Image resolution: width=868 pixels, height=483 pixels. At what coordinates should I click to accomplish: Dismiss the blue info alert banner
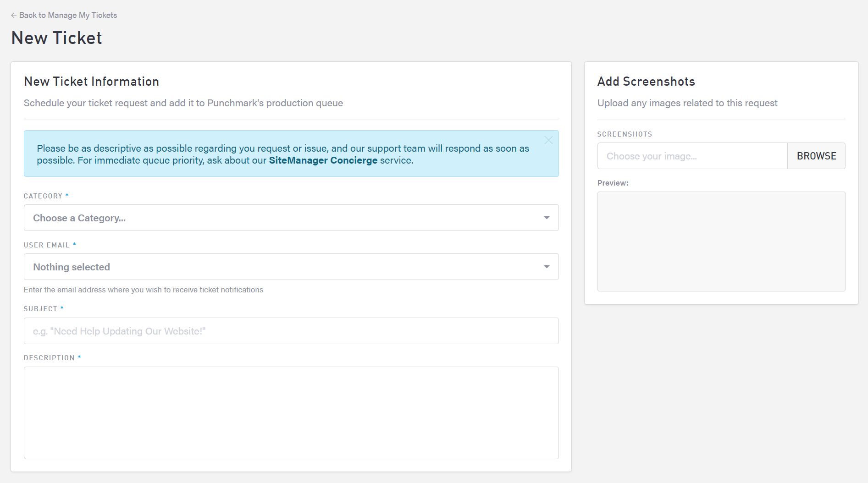[548, 140]
